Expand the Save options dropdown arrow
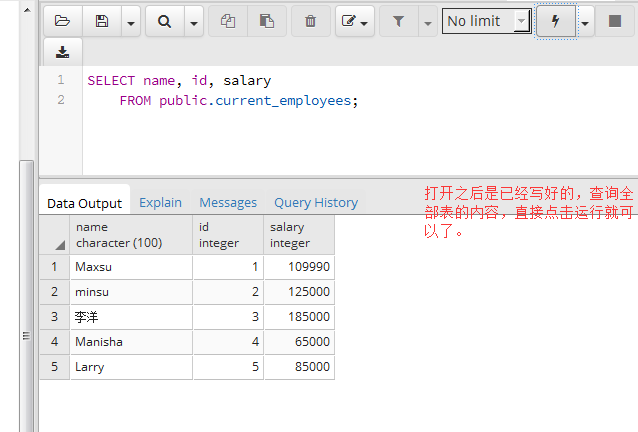 (131, 21)
